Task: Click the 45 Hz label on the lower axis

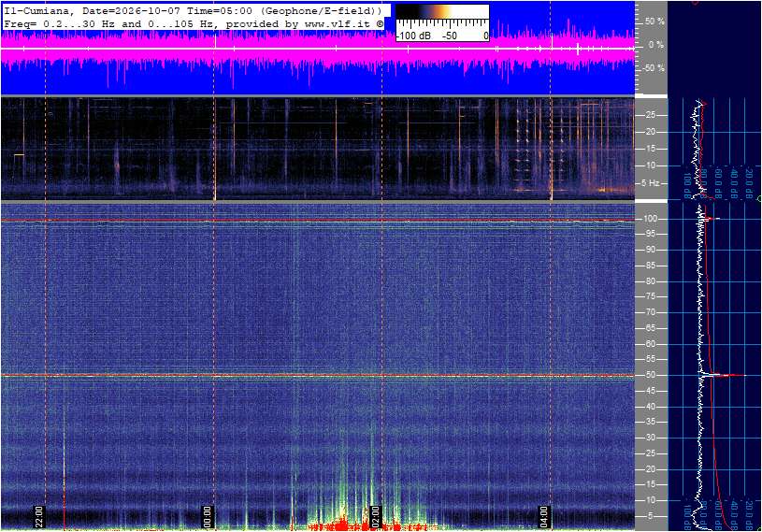Action: point(650,391)
